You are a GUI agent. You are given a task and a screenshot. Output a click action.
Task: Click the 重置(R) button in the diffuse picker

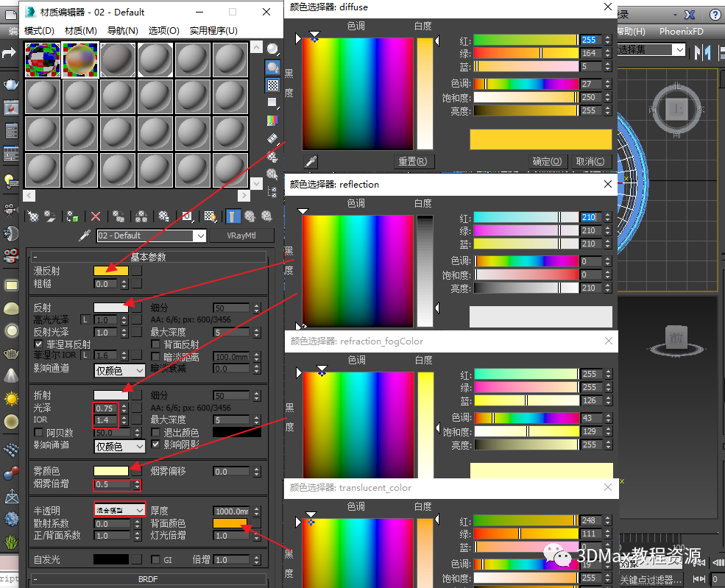pyautogui.click(x=412, y=161)
